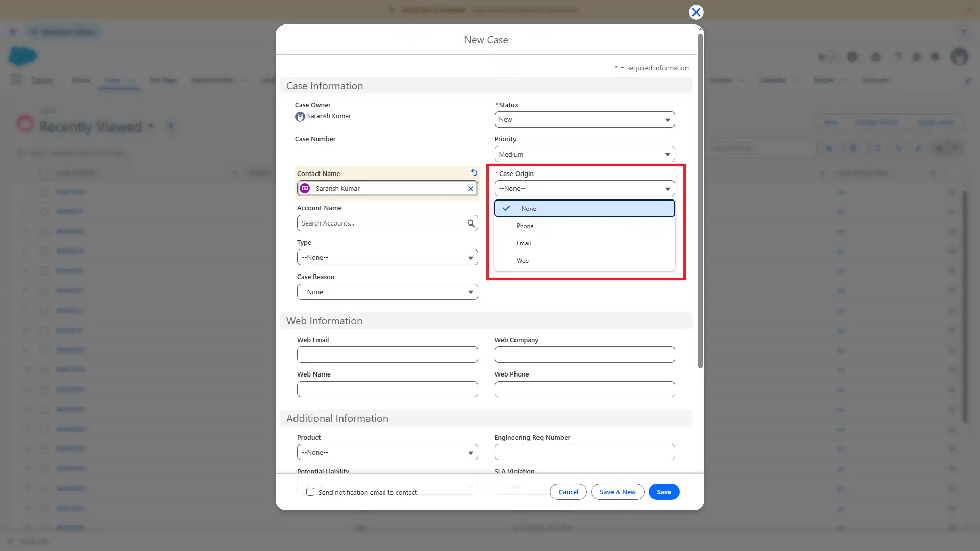The height and width of the screenshot is (551, 980).
Task: Click the blue Save button
Action: click(664, 492)
